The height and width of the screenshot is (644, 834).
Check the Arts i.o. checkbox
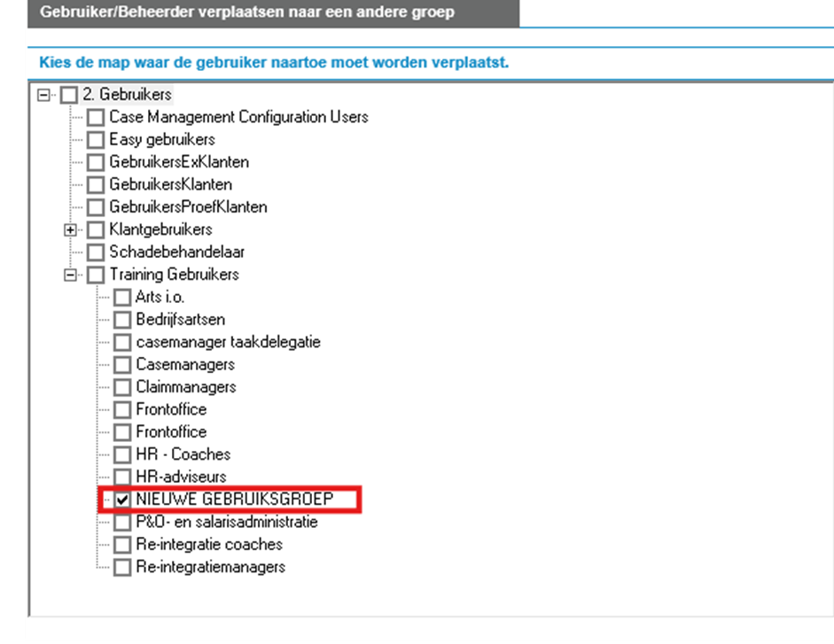pos(122,298)
